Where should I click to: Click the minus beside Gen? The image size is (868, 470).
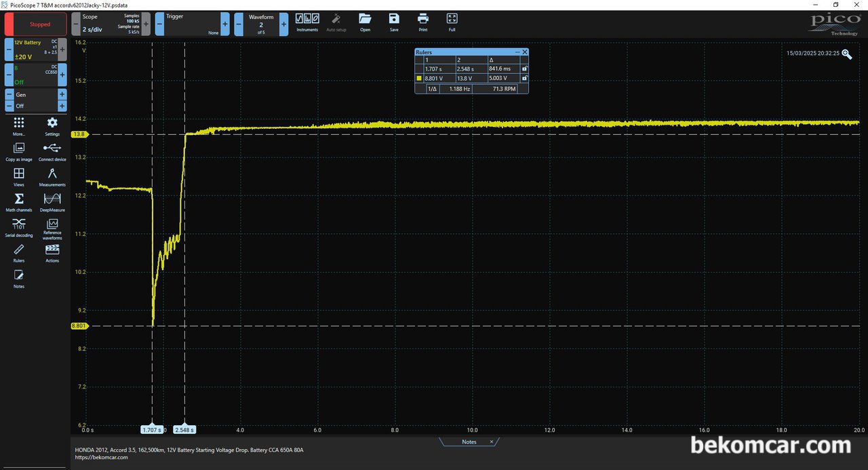[x=9, y=95]
